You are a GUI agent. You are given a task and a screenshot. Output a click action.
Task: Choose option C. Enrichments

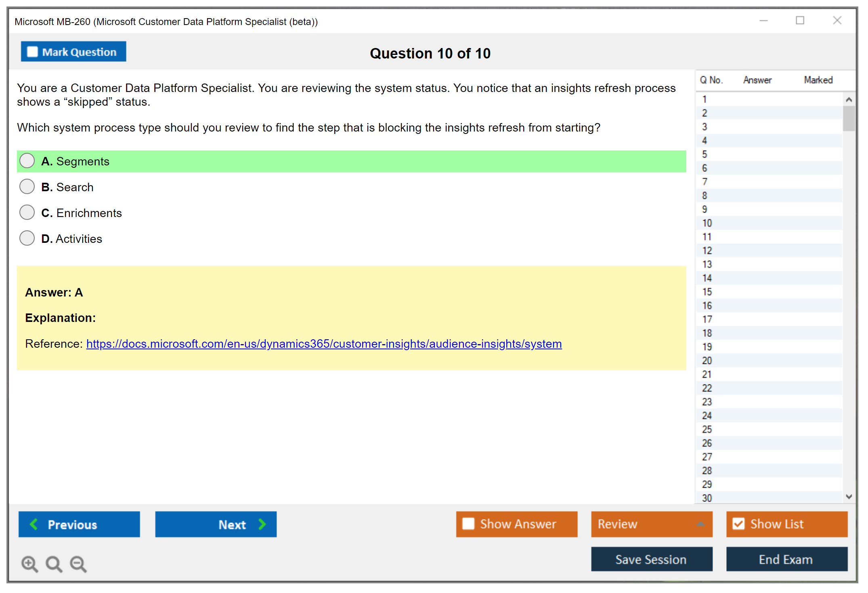pos(27,213)
